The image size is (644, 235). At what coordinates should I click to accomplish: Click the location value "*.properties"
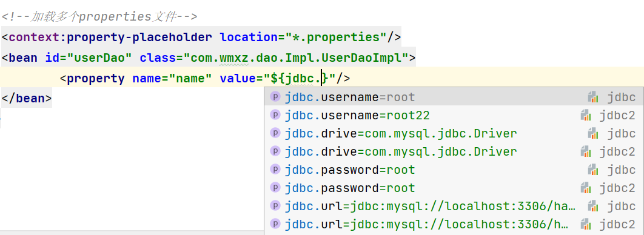(x=336, y=38)
